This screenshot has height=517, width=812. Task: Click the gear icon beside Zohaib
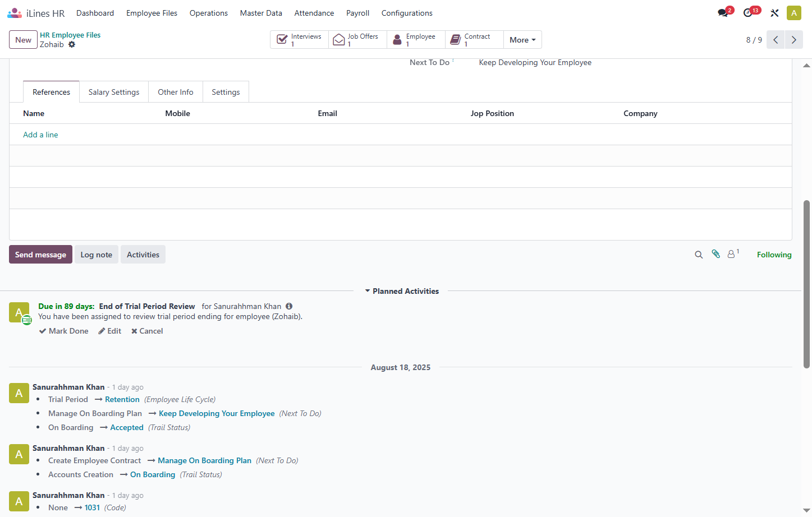(x=72, y=44)
